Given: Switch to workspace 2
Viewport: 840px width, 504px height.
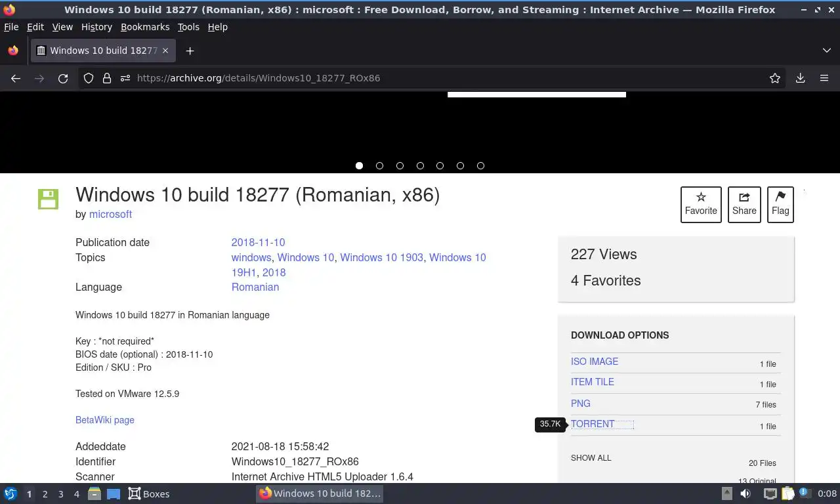Looking at the screenshot, I should pos(45,494).
